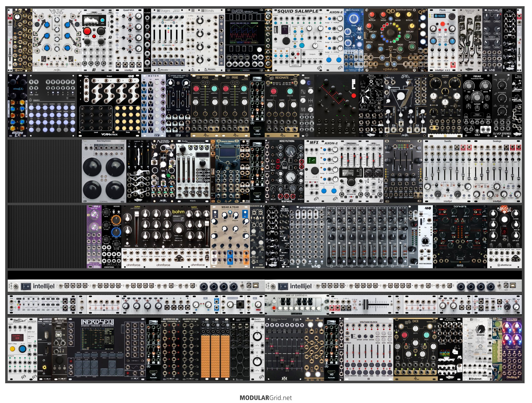Select the disting EX module
This screenshot has width=532, height=403.
[x=17, y=106]
